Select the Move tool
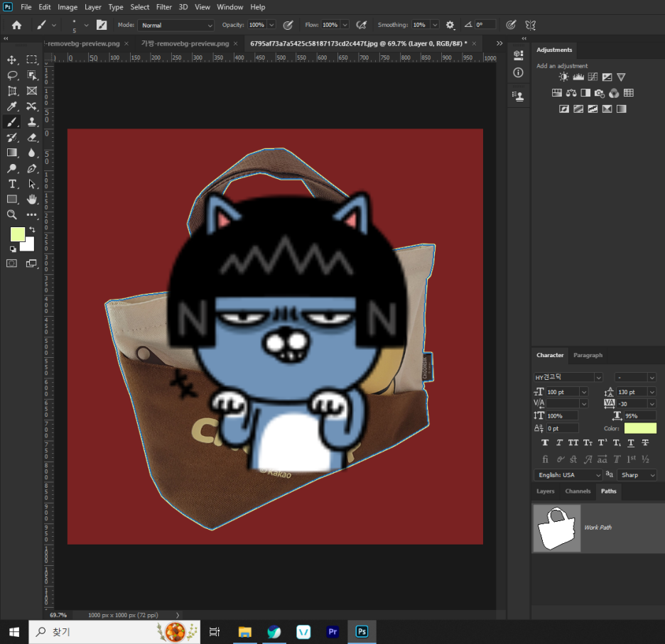The height and width of the screenshot is (644, 665). [x=12, y=60]
